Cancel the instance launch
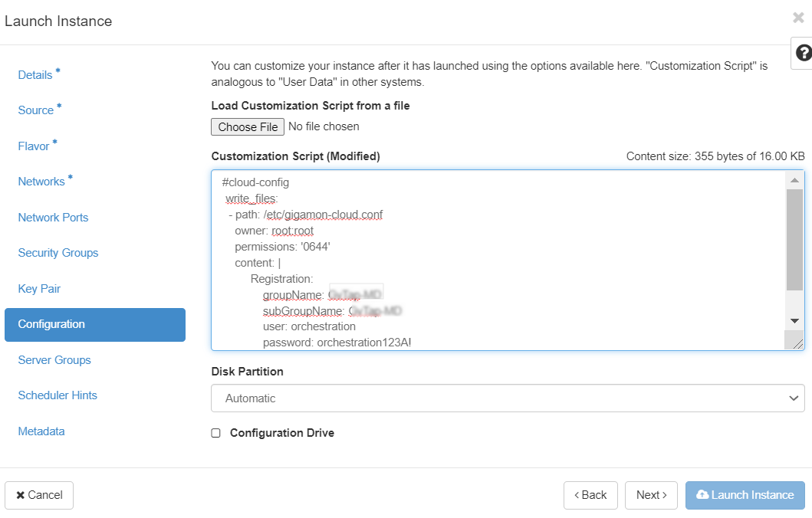This screenshot has height=518, width=812. tap(39, 495)
